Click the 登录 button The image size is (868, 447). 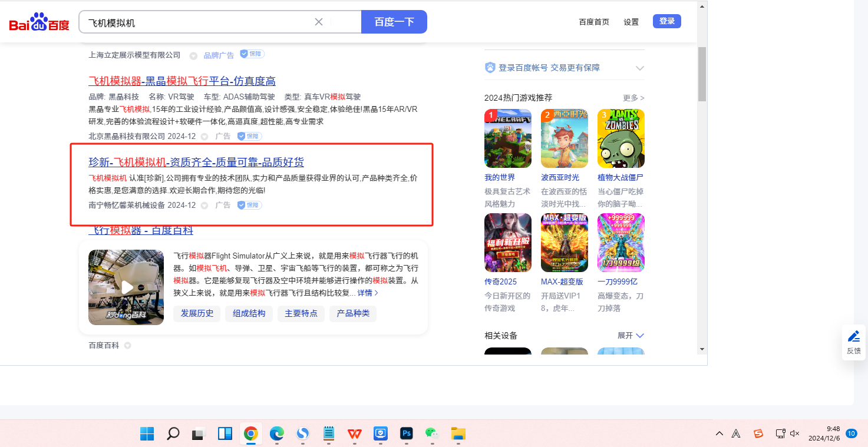(x=667, y=21)
